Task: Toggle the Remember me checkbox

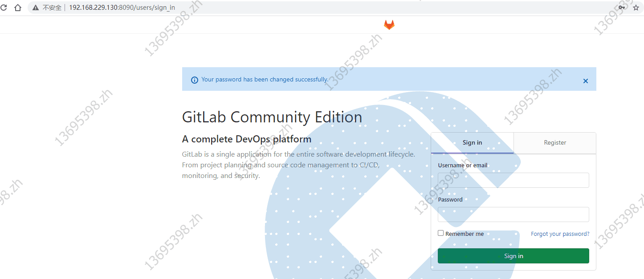Action: [440, 233]
